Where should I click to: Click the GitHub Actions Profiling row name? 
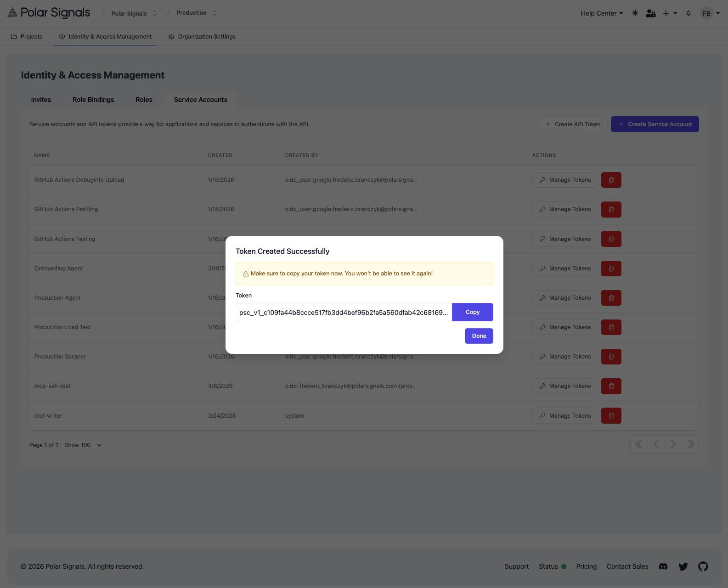coord(66,209)
